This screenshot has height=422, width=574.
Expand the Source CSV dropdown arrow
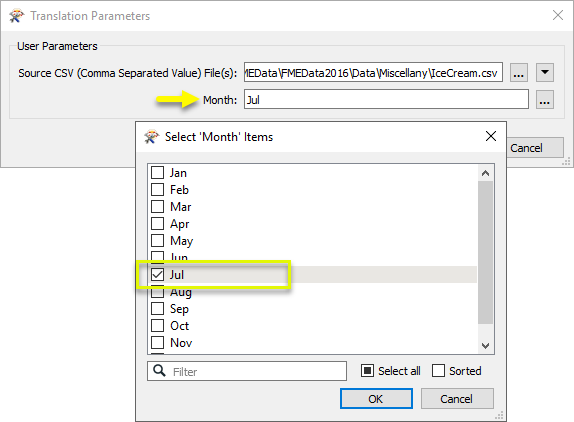coord(545,72)
